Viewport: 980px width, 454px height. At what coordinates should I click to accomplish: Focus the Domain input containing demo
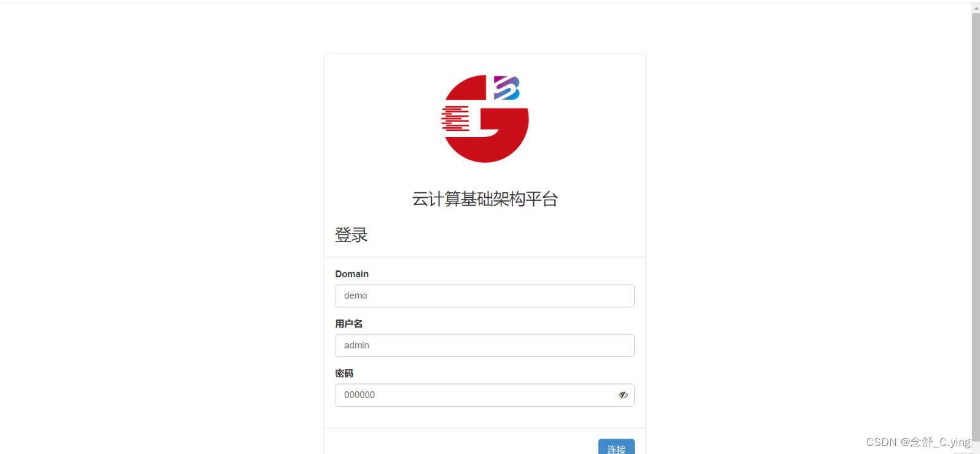pyautogui.click(x=485, y=295)
